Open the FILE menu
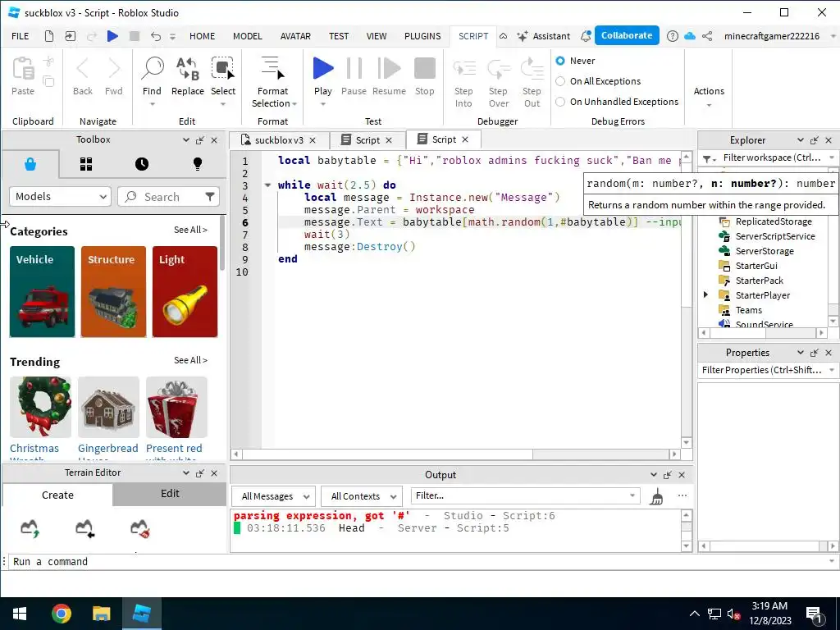840x630 pixels. pyautogui.click(x=21, y=36)
